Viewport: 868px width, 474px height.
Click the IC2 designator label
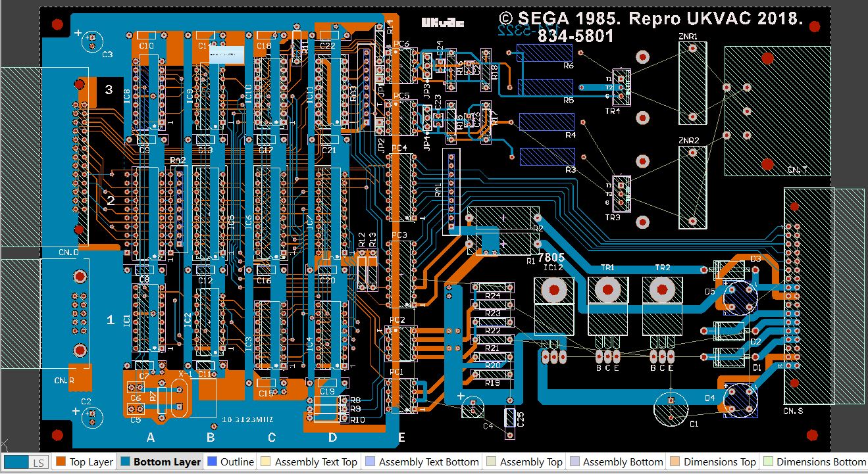[188, 320]
